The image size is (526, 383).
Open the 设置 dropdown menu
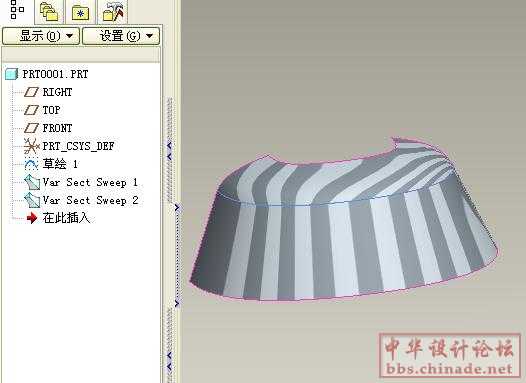pyautogui.click(x=121, y=36)
